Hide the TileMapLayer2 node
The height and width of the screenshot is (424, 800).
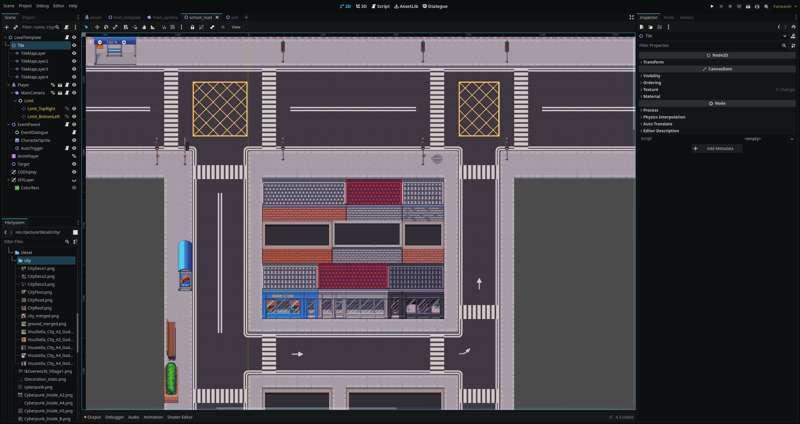point(74,61)
